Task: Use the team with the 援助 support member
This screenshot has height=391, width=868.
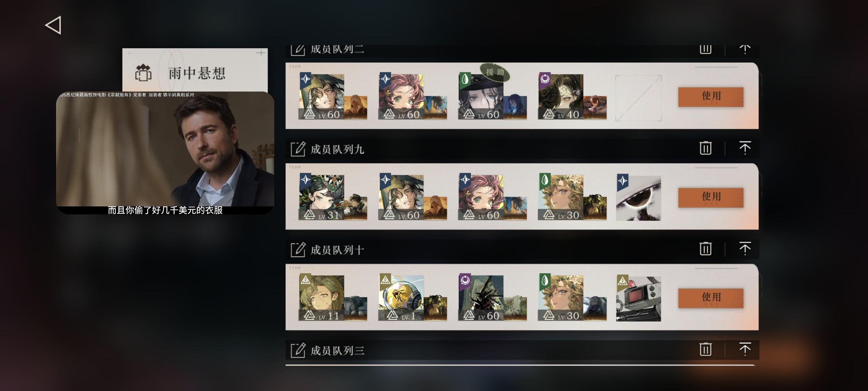Action: (711, 97)
